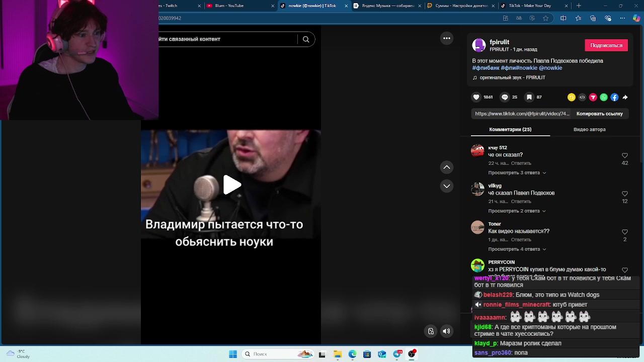The height and width of the screenshot is (362, 644).
Task: Bookmark the video using the bookmark icon
Action: 529,97
